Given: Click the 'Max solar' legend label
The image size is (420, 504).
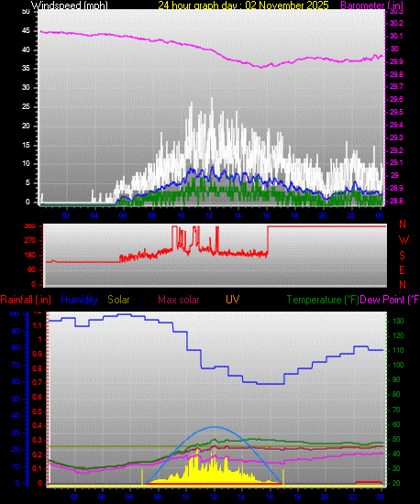Looking at the screenshot, I should pos(179,300).
